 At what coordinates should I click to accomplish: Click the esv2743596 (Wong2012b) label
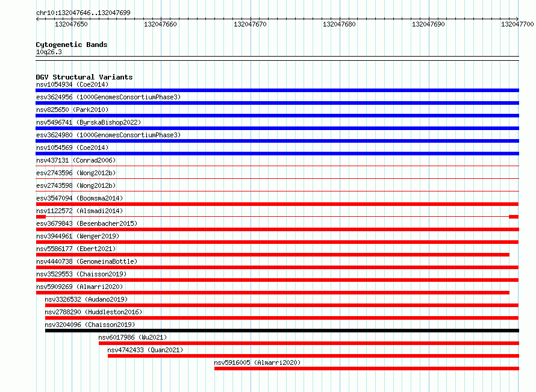(76, 173)
